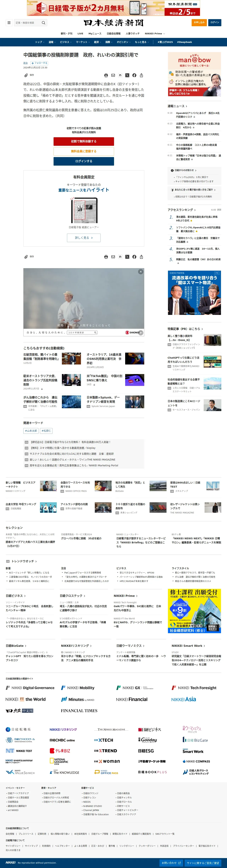
Task: Open the 政治 category link
Action: point(26,63)
